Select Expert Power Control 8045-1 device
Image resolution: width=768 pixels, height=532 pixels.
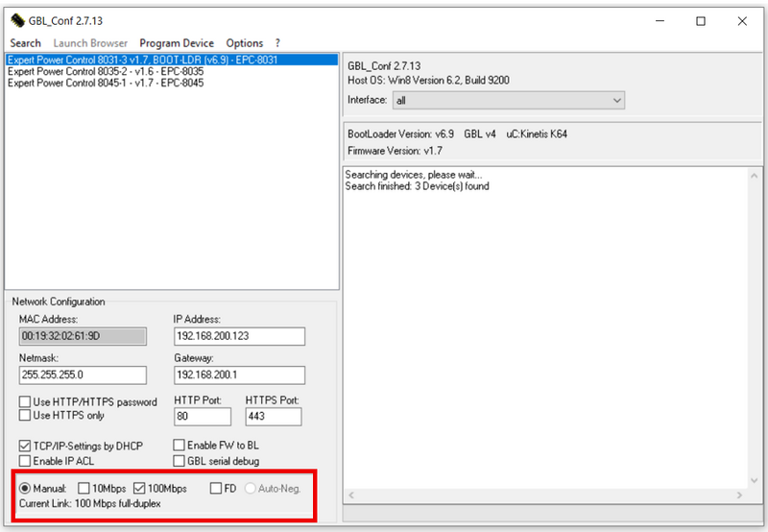click(x=106, y=83)
